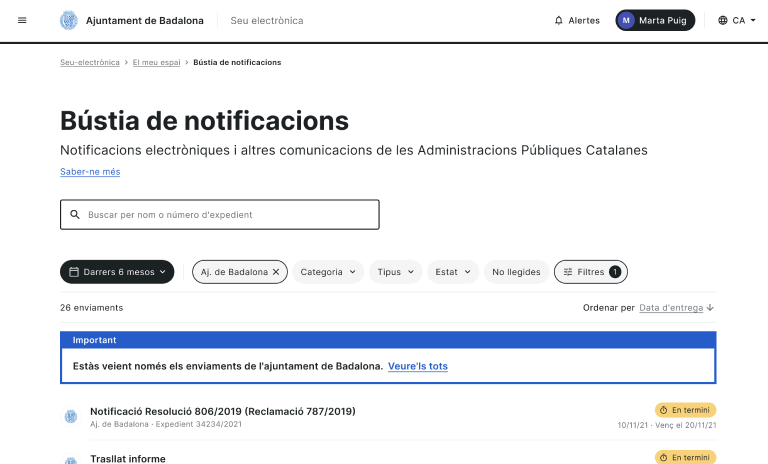The image size is (768, 464).
Task: Click the Alertes label
Action: 584,21
